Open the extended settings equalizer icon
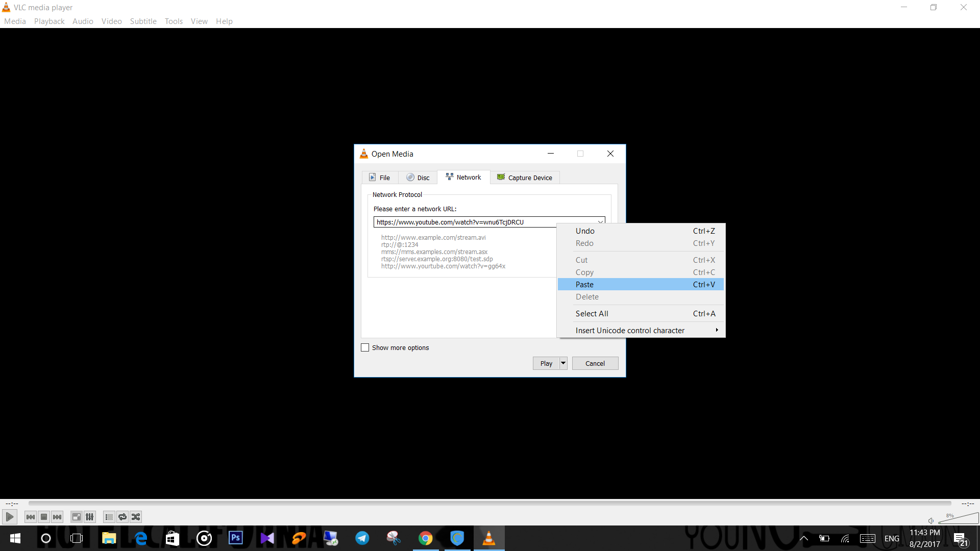The width and height of the screenshot is (980, 551). click(x=89, y=516)
